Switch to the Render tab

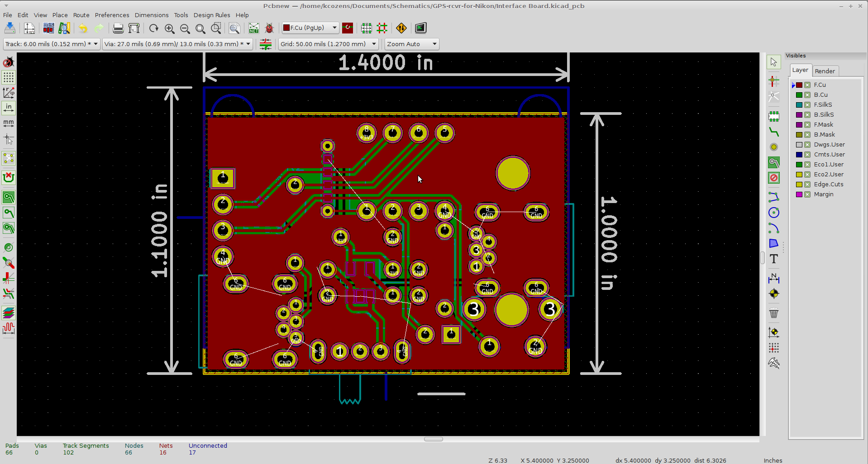pos(825,71)
